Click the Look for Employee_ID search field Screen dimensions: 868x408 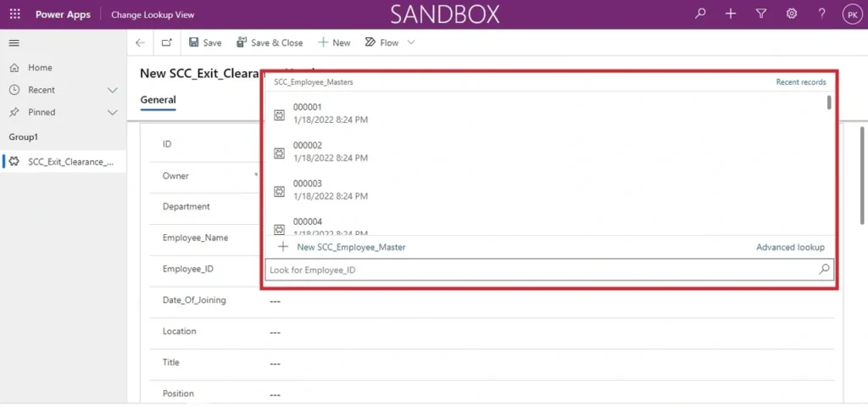(x=549, y=270)
